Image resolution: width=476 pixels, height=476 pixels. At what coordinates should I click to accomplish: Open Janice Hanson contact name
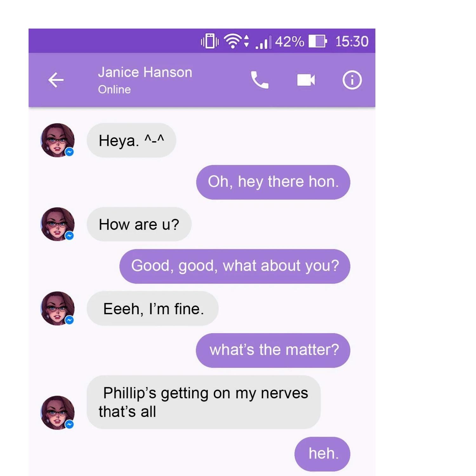click(145, 72)
